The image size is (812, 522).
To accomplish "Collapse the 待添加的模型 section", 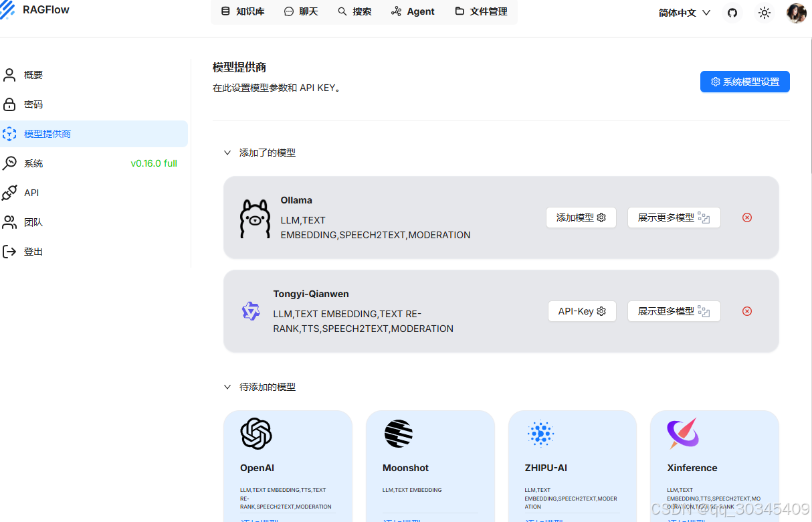I will pos(227,387).
